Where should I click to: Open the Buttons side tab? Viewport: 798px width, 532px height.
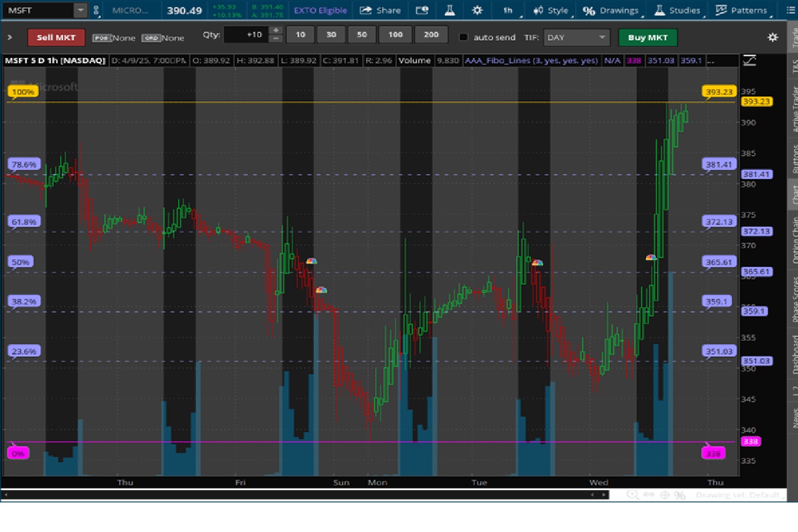(x=793, y=157)
